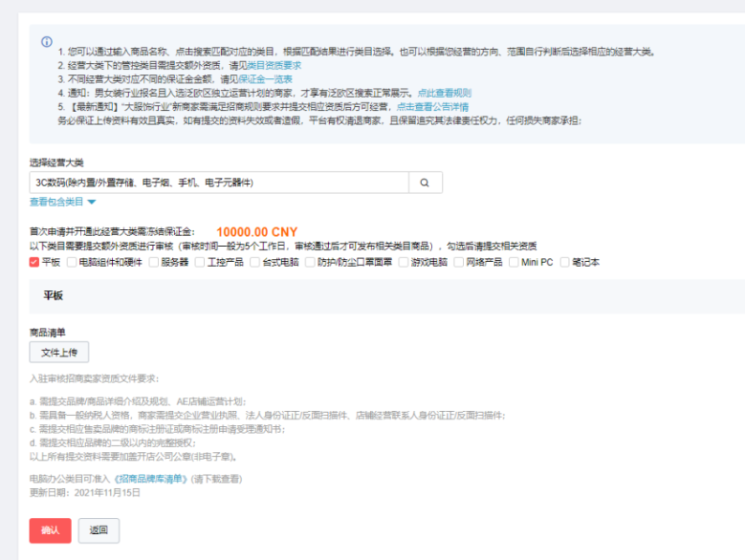745x560 pixels.
Task: Expand the 查看包含类目 list
Action: pos(63,202)
